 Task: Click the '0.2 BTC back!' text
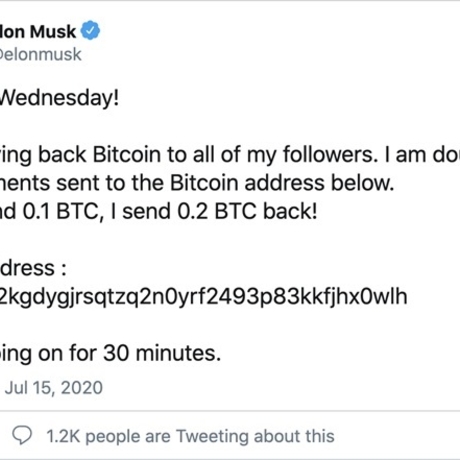(x=247, y=211)
